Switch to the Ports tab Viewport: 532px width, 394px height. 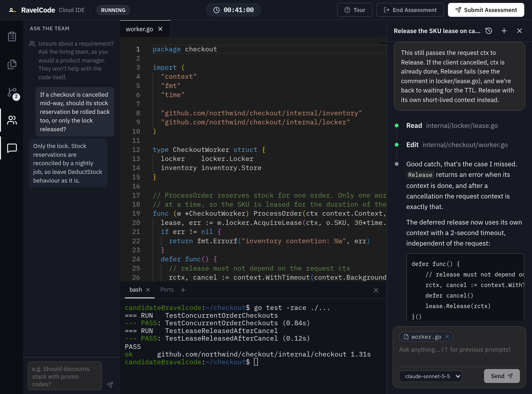pyautogui.click(x=167, y=290)
